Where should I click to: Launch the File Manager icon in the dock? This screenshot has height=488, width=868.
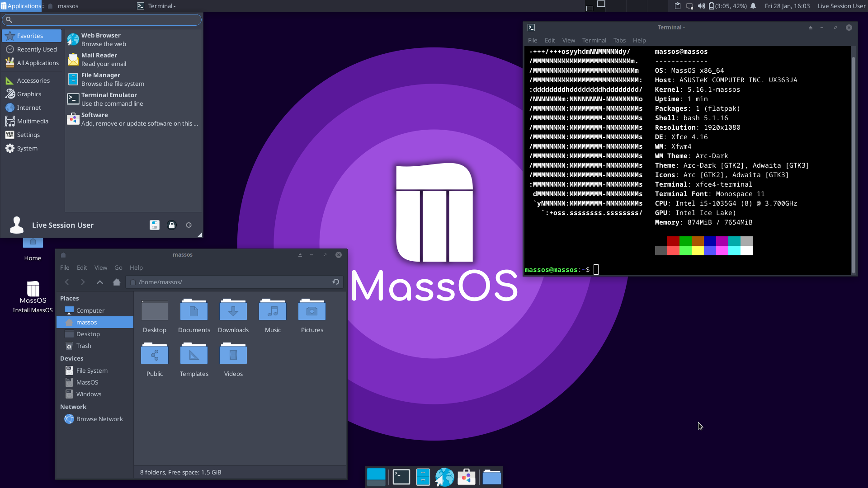[x=423, y=477]
